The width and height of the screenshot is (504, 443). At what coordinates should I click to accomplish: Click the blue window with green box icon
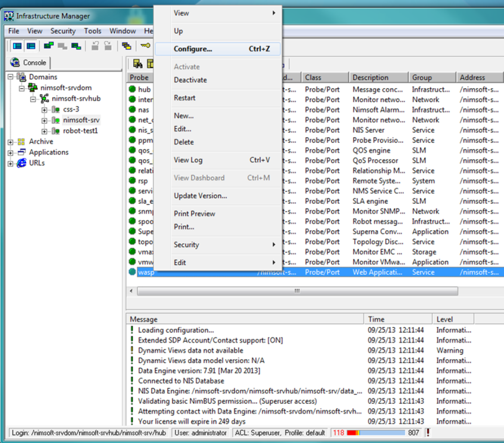76,46
